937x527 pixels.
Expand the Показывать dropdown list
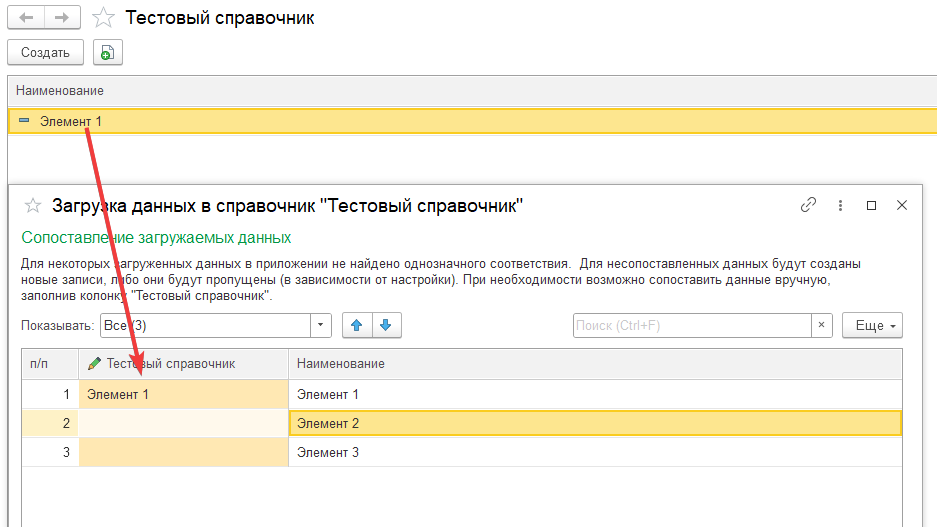(321, 326)
